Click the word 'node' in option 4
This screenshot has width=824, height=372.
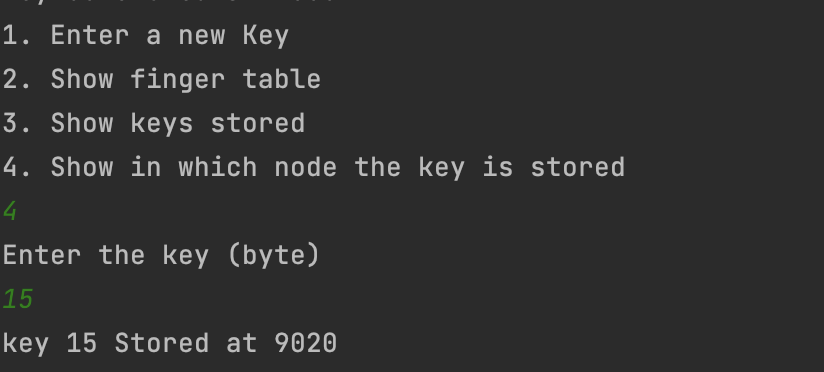click(306, 168)
